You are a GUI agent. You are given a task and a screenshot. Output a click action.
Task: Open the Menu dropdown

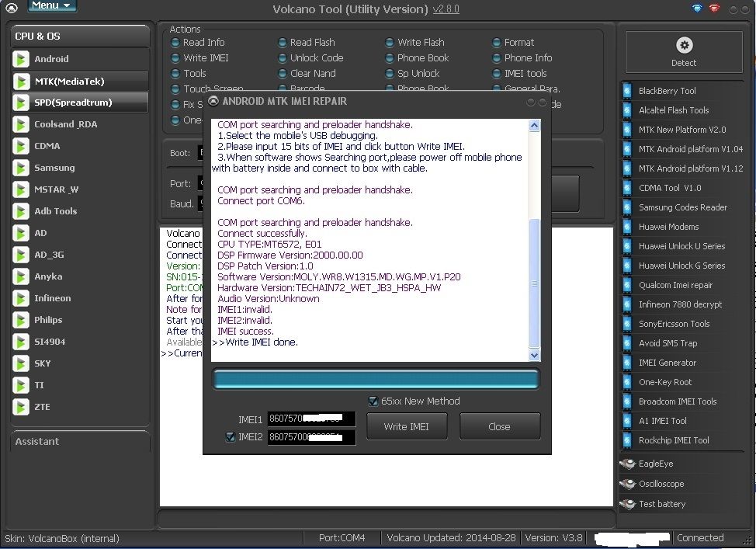51,6
